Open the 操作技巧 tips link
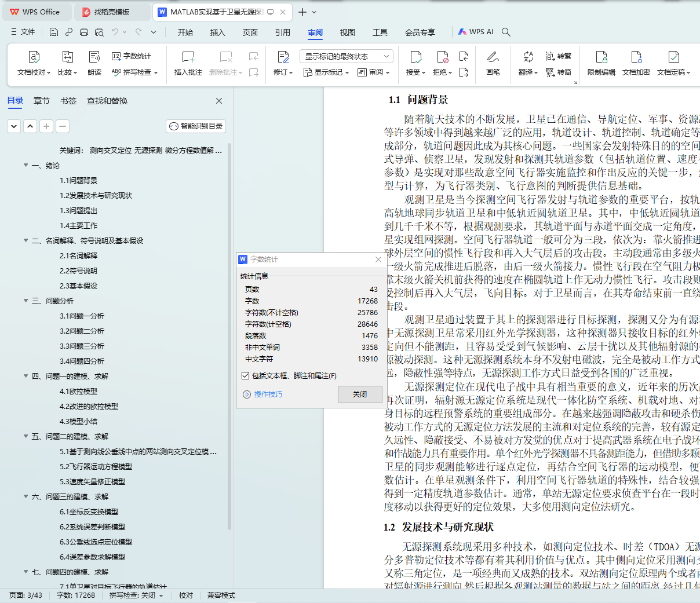Viewport: 700px width, 603px height. pos(268,394)
